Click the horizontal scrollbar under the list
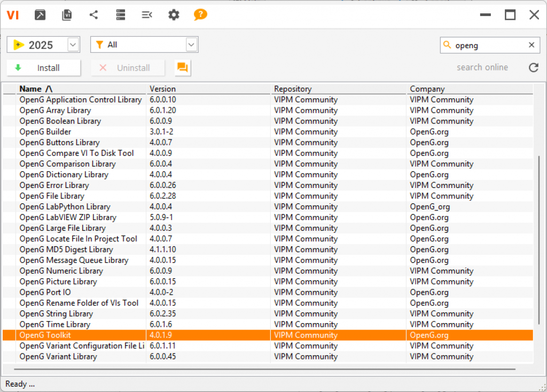Viewport: 547px width, 392px height. click(264, 369)
